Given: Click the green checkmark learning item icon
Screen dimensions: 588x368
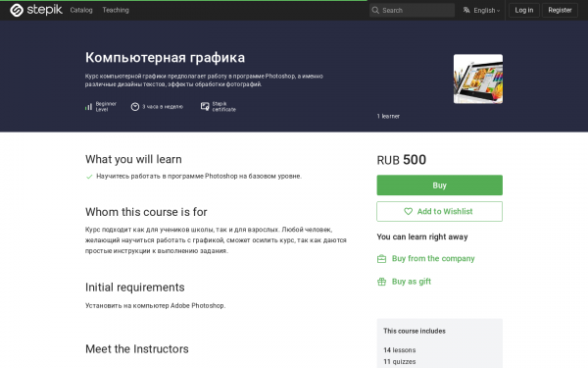Looking at the screenshot, I should pos(89,177).
